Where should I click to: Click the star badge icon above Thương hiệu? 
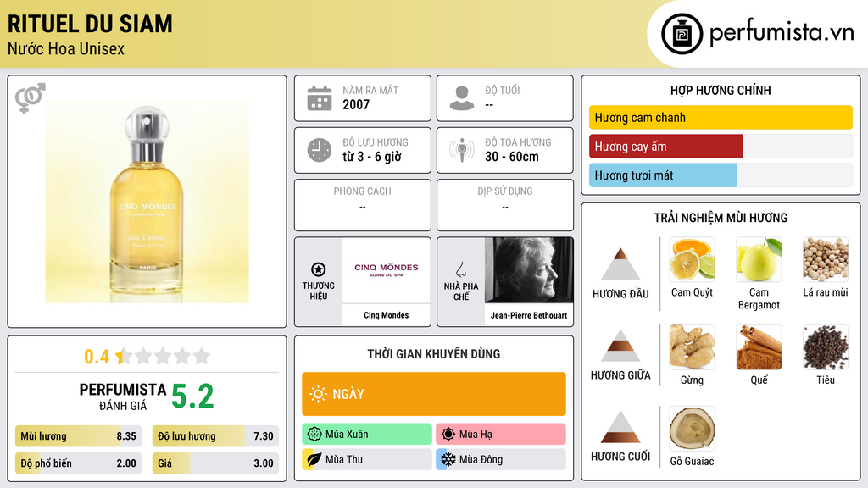pos(319,269)
